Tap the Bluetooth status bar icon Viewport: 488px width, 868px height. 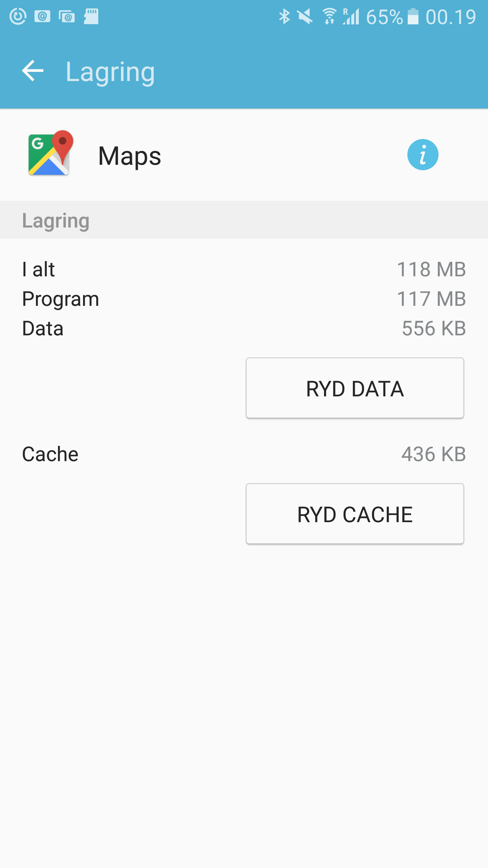coord(284,17)
